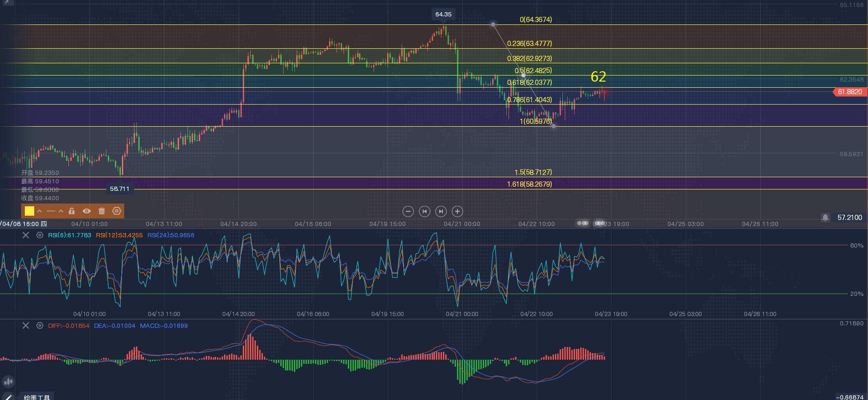Click the DIFF value readout

[x=68, y=325]
